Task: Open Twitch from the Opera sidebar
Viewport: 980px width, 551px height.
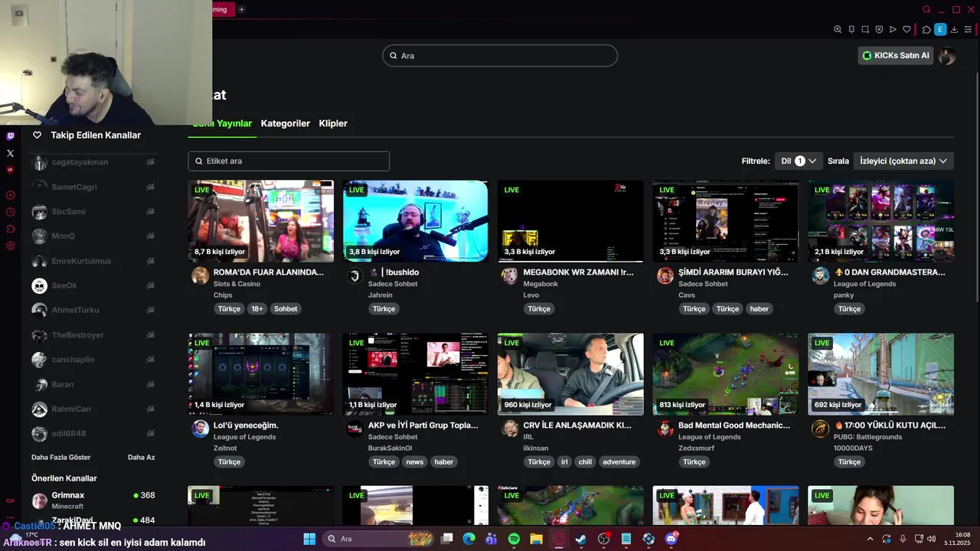Action: 11,136
